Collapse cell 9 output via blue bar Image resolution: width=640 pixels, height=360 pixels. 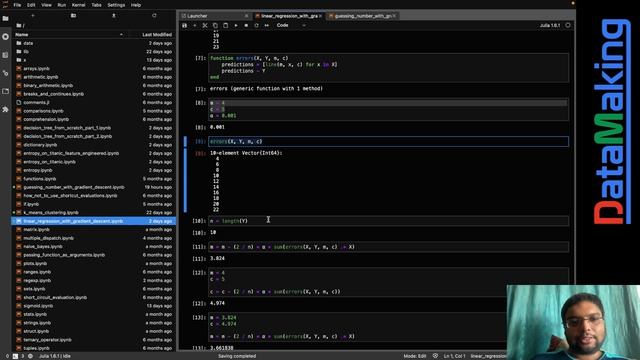[185, 180]
